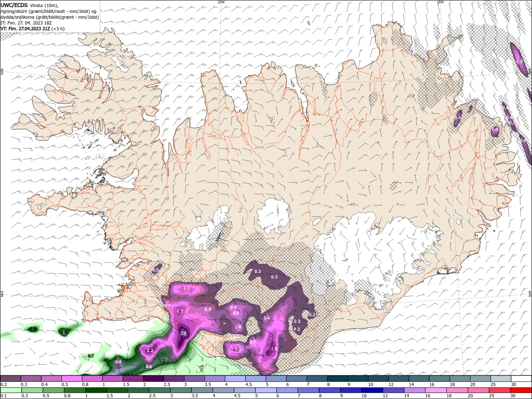The width and height of the screenshot is (532, 399).
Task: Click the 1.9 precipitation value on map
Action: coord(274,349)
